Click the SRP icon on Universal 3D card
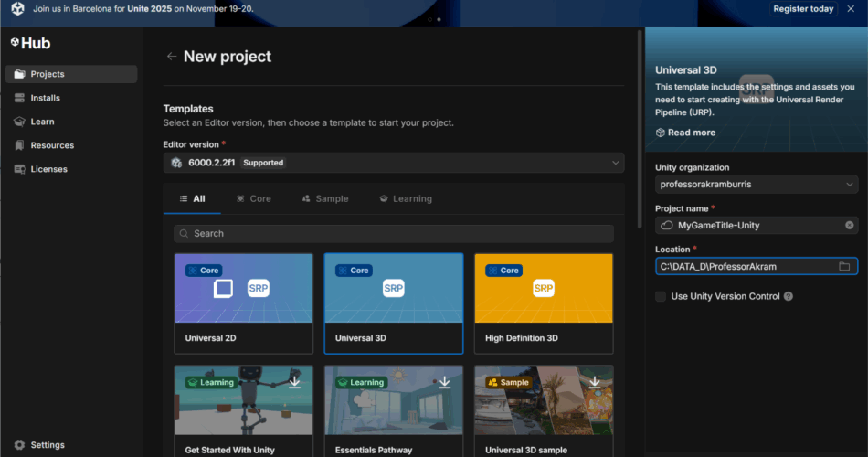This screenshot has width=868, height=457. (394, 288)
